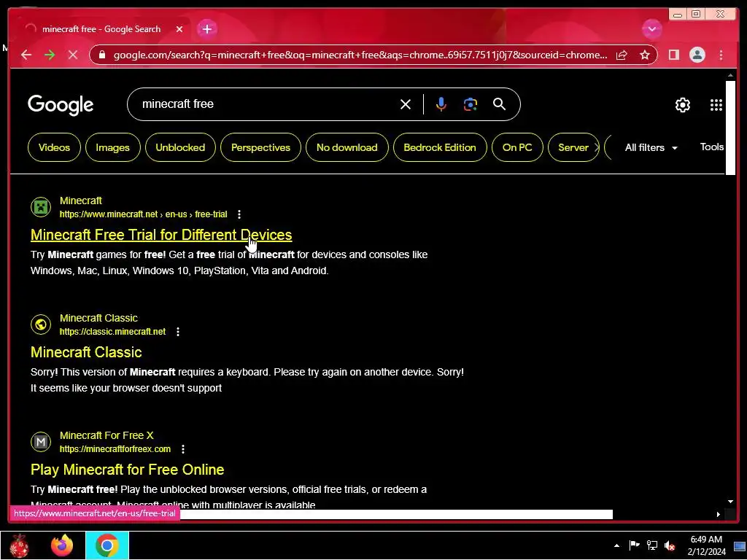Image resolution: width=747 pixels, height=560 pixels.
Task: Click the vertical scrollbar thumb
Action: [729, 128]
